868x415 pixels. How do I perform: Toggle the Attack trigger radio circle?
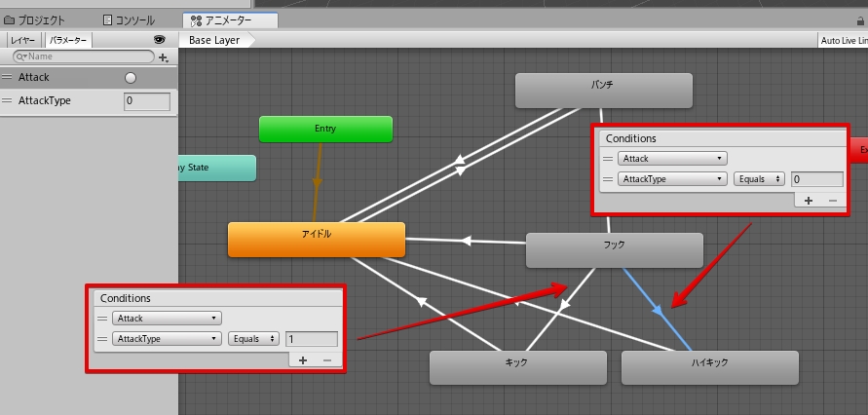(131, 78)
